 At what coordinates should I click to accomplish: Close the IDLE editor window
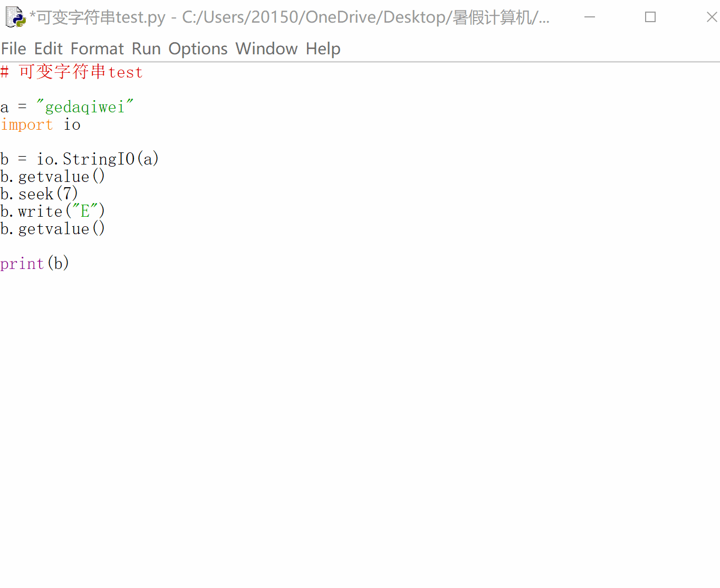pyautogui.click(x=711, y=17)
